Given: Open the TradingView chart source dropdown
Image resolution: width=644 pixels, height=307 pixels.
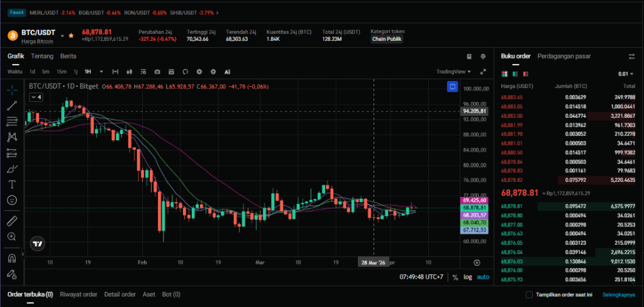Looking at the screenshot, I should (x=453, y=72).
